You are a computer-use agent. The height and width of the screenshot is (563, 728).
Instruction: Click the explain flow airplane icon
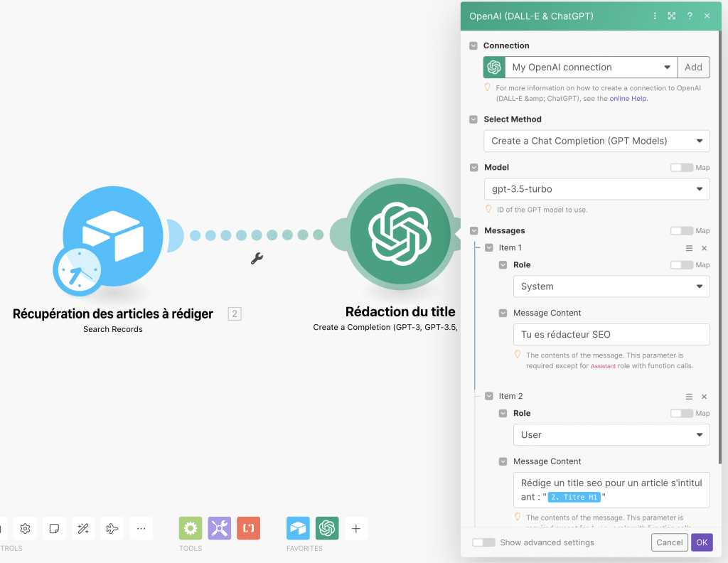point(112,528)
